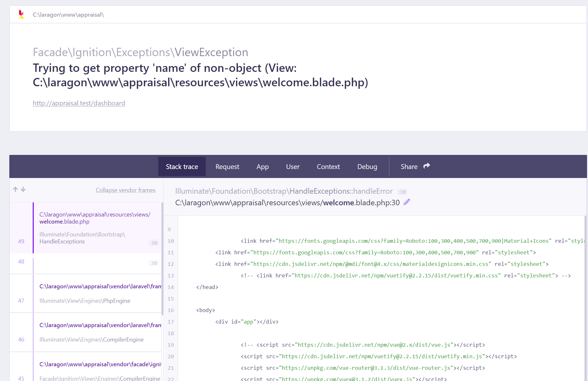Click the stack frames list scrollbar
Viewport: 588px width, 381px height.
[x=162, y=257]
